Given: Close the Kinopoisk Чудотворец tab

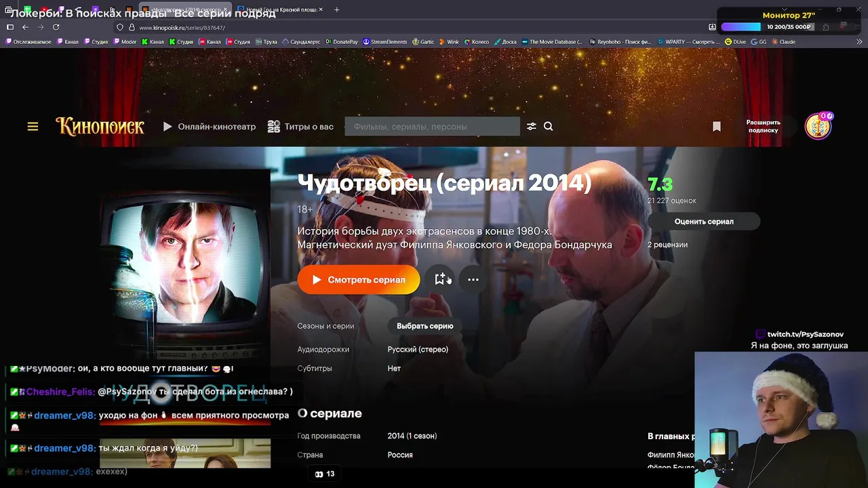Looking at the screenshot, I should click(x=226, y=9).
